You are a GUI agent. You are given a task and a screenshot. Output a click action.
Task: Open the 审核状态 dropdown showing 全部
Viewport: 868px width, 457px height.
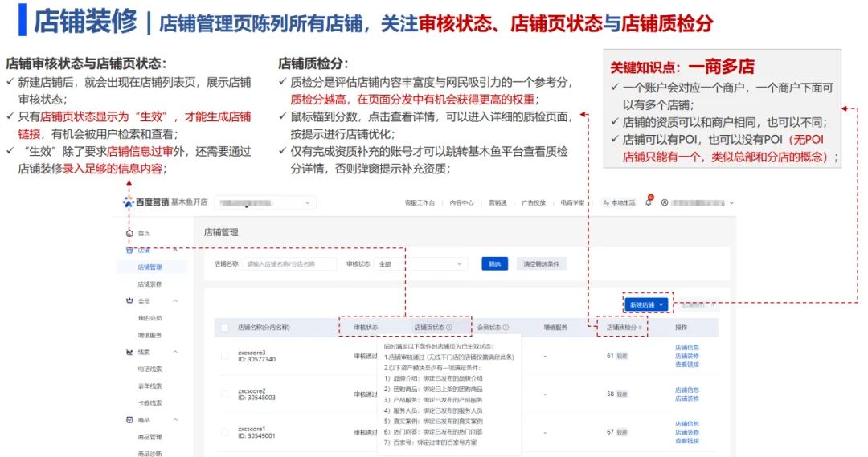(x=420, y=263)
